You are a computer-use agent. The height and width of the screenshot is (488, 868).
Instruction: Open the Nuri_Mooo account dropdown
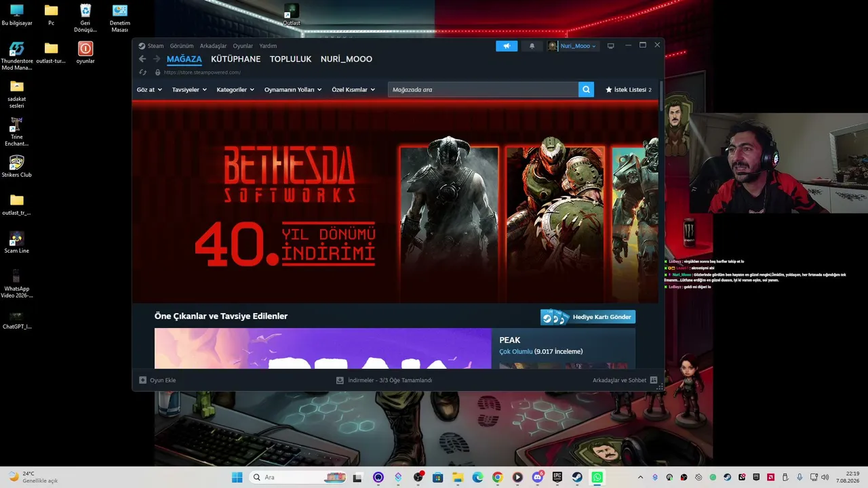pyautogui.click(x=572, y=46)
